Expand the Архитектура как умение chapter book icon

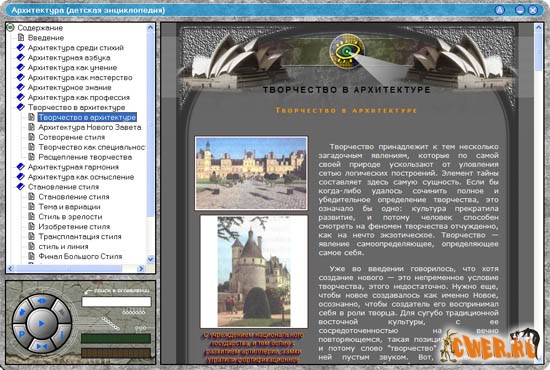click(21, 67)
